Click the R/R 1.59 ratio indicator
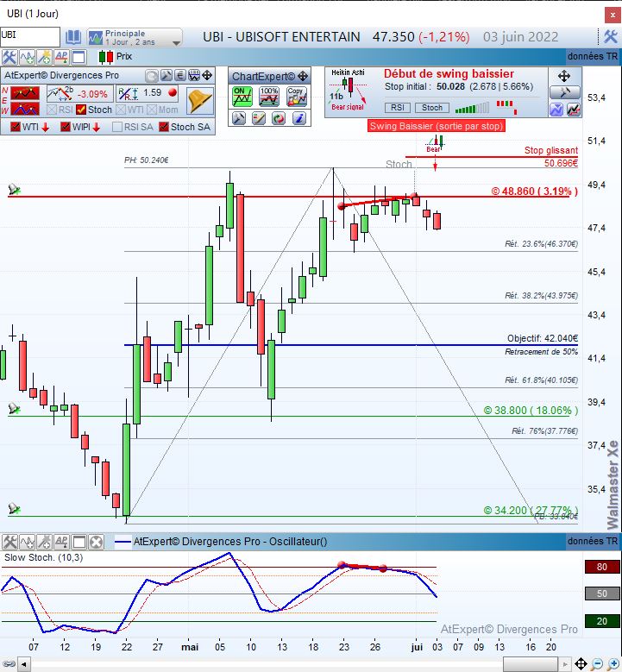 tap(147, 93)
